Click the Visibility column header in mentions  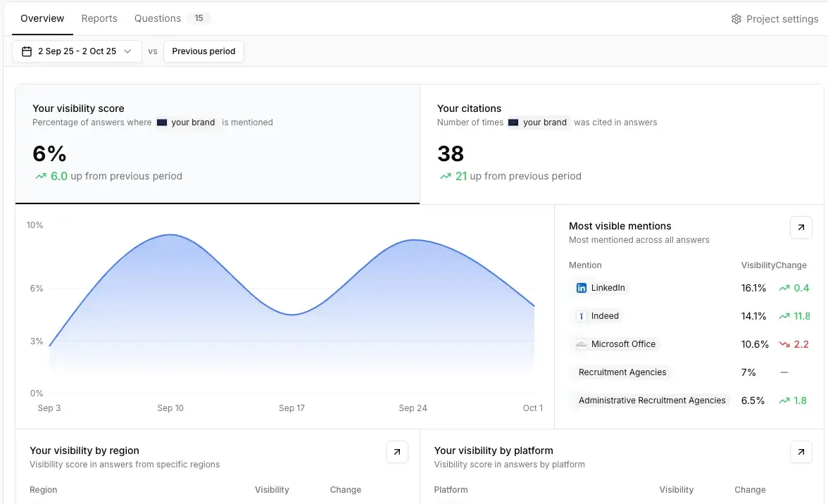click(758, 265)
